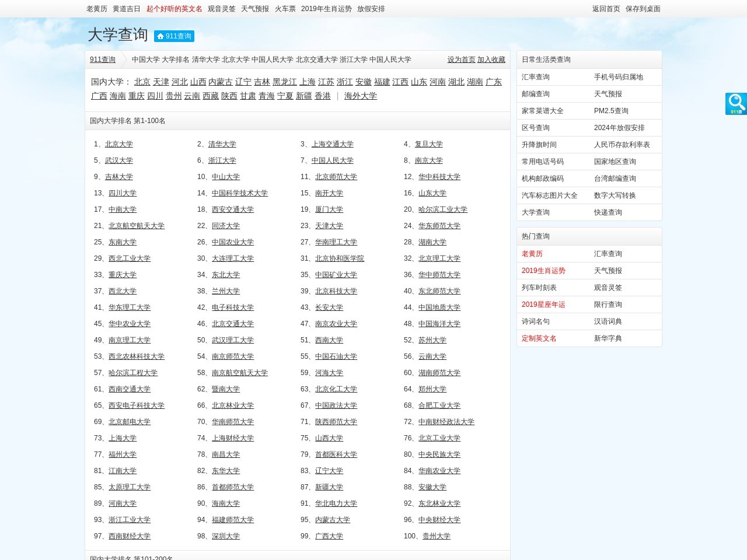Click 加入收藏 link

tap(491, 60)
